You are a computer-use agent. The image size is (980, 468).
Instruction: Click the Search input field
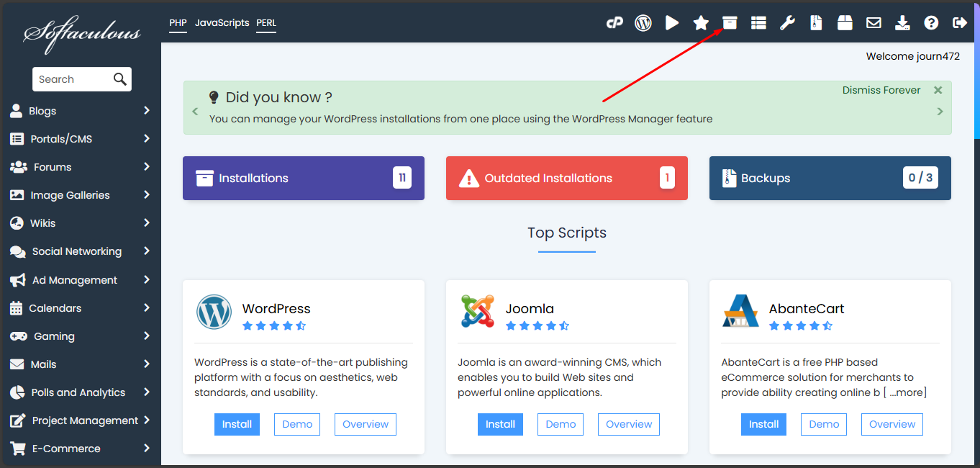71,79
